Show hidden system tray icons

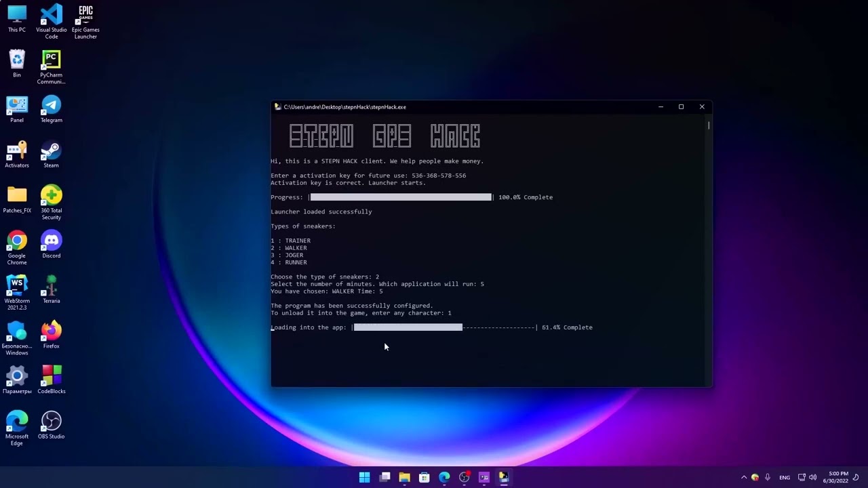click(x=744, y=477)
